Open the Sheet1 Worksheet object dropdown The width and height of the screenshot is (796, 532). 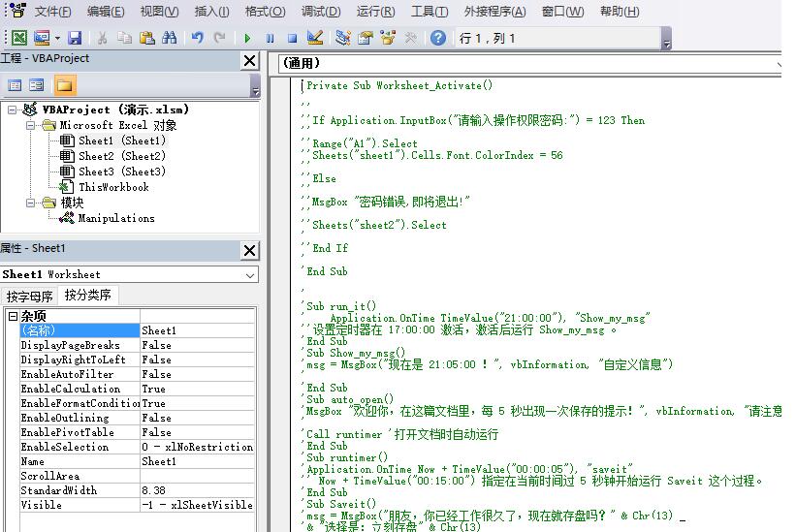coord(250,274)
